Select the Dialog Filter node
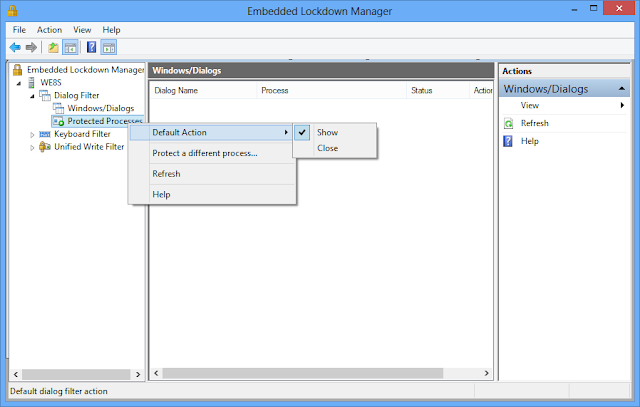The image size is (640, 407). tap(76, 96)
